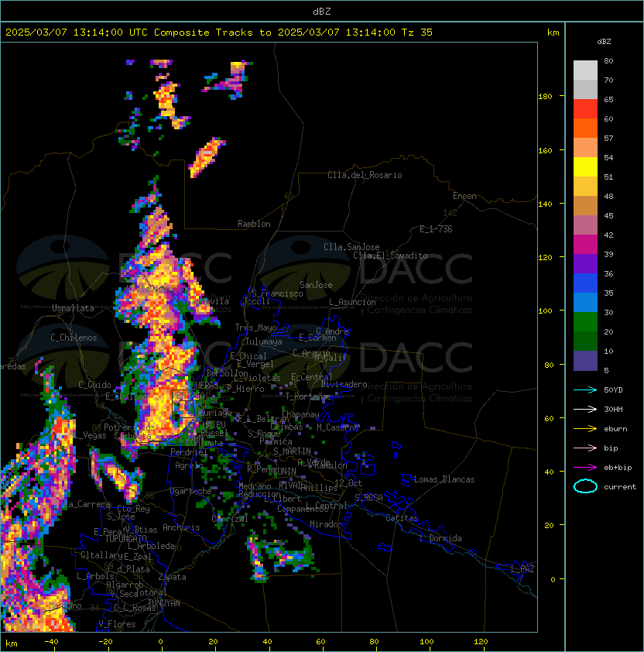
Task: Click the 'Clla.del_Rosario' map label
Action: coord(365,175)
